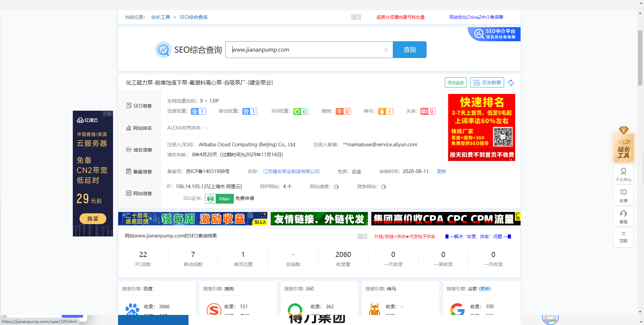Viewport: 644px width, 325px height.
Task: Open 客服 customer service side icon
Action: (624, 217)
